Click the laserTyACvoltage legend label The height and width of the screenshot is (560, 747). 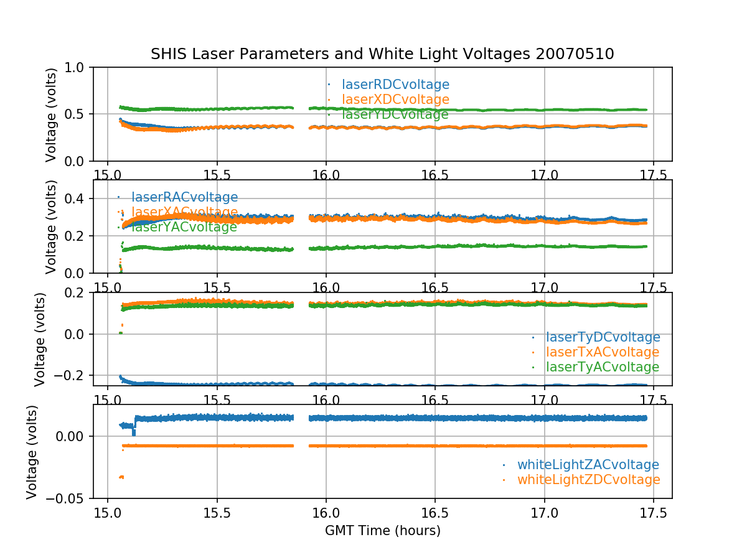click(602, 367)
